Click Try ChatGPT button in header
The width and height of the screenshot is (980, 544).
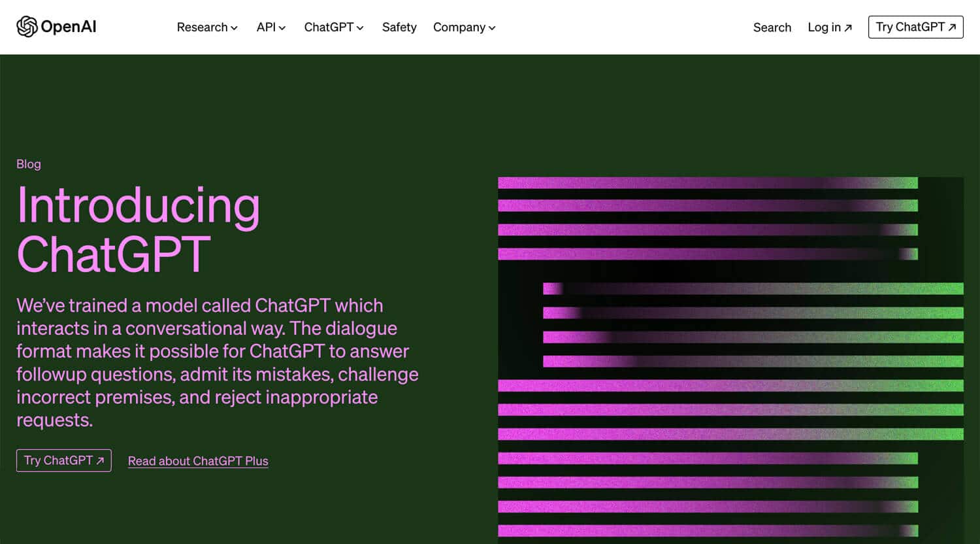pyautogui.click(x=916, y=27)
